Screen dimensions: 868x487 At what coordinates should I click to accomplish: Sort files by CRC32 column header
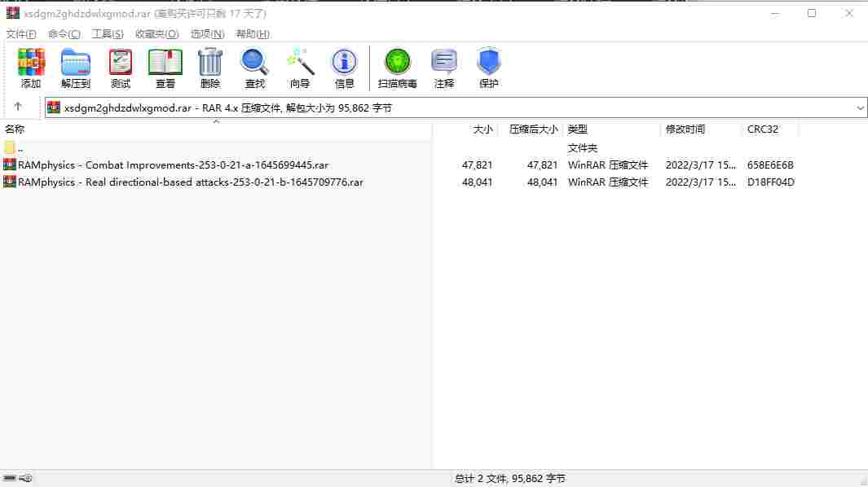click(x=763, y=129)
